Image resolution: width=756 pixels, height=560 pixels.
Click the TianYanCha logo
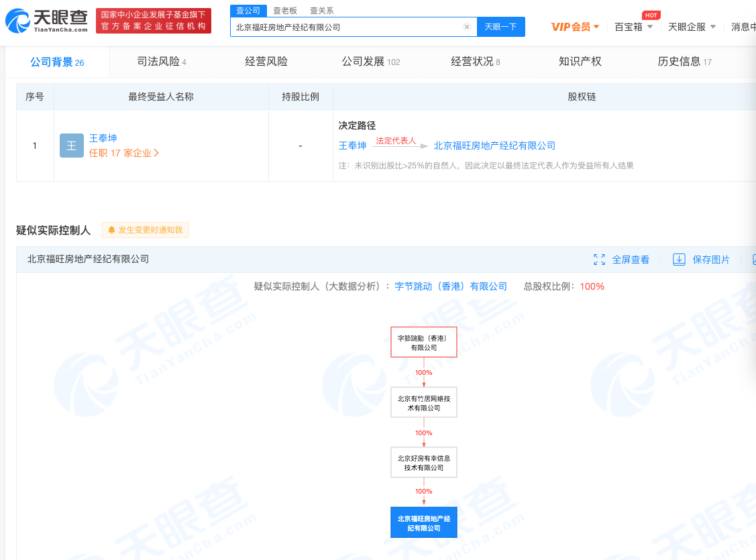tap(47, 21)
